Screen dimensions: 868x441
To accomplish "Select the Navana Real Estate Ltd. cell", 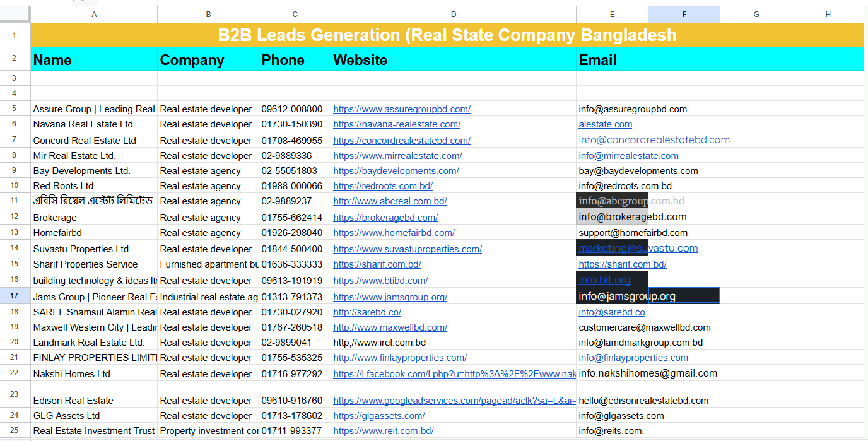I will [x=94, y=124].
